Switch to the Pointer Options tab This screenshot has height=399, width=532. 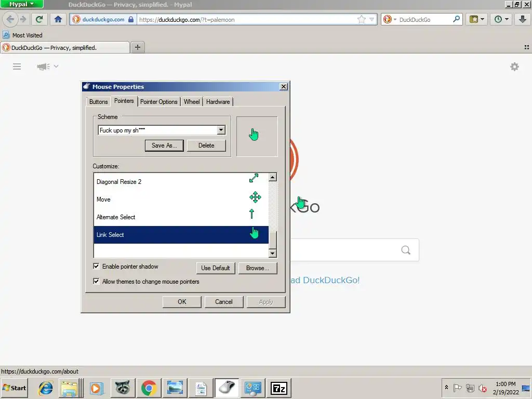tap(159, 101)
